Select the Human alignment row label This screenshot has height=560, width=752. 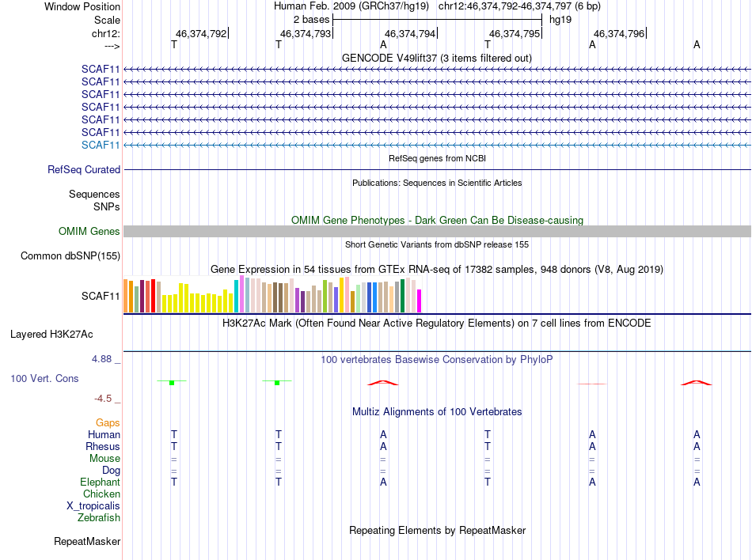(x=104, y=434)
